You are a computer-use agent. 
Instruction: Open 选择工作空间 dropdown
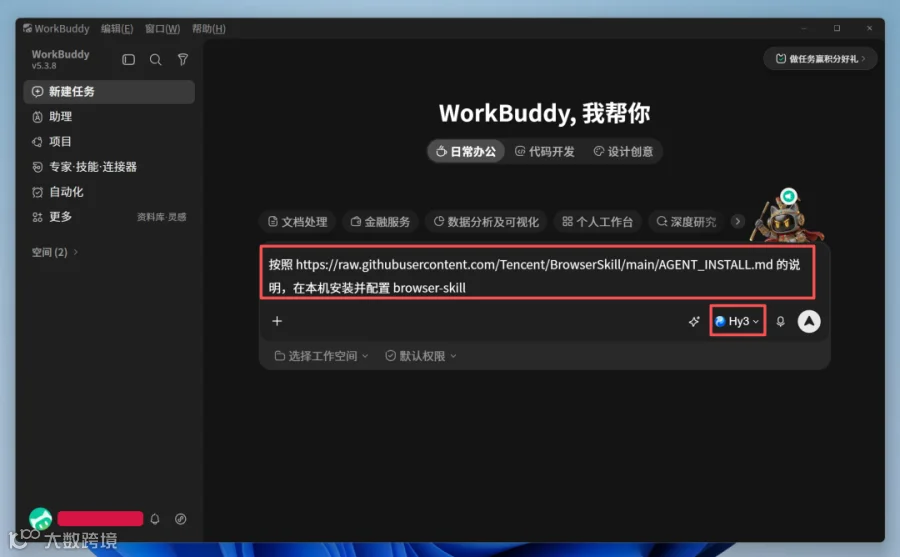pos(321,356)
